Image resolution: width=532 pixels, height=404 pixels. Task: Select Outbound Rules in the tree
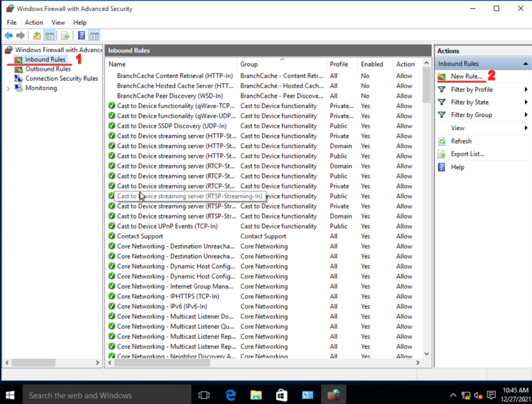tap(48, 69)
